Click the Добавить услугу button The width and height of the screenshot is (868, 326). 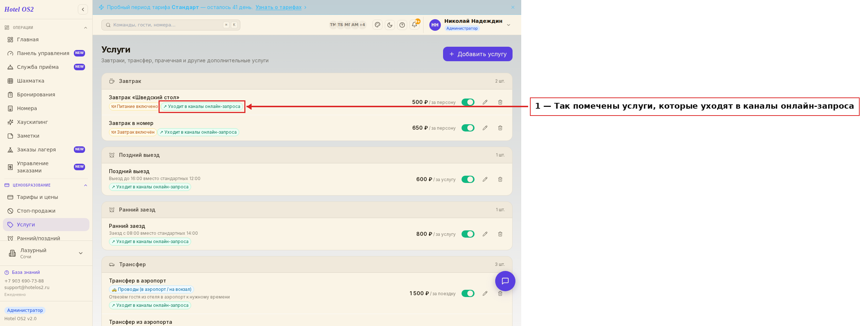click(x=477, y=54)
